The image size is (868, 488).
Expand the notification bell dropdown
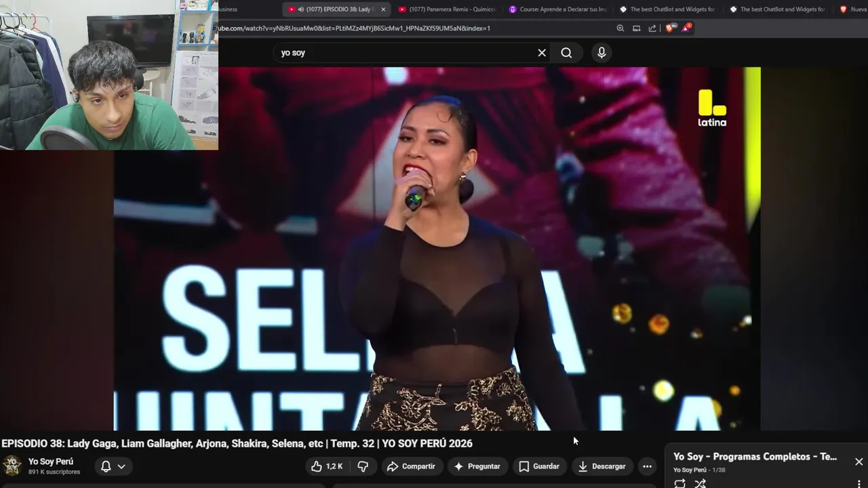tap(121, 466)
